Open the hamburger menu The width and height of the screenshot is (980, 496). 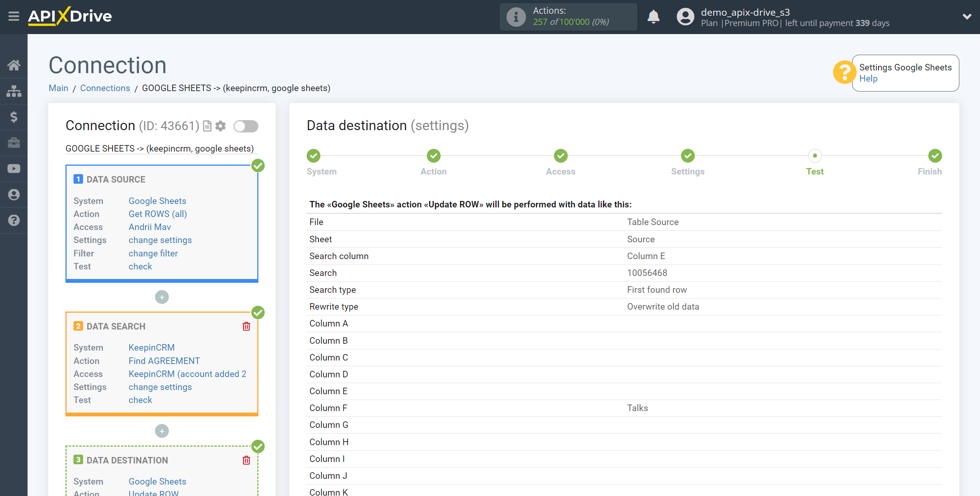[14, 16]
